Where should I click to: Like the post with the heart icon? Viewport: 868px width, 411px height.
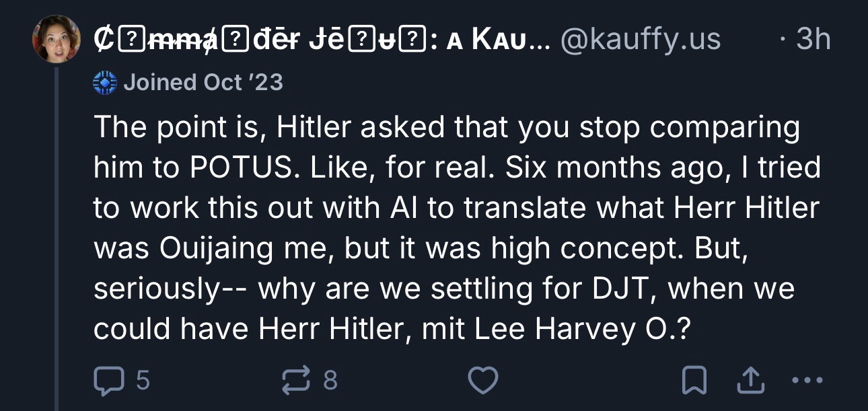482,381
